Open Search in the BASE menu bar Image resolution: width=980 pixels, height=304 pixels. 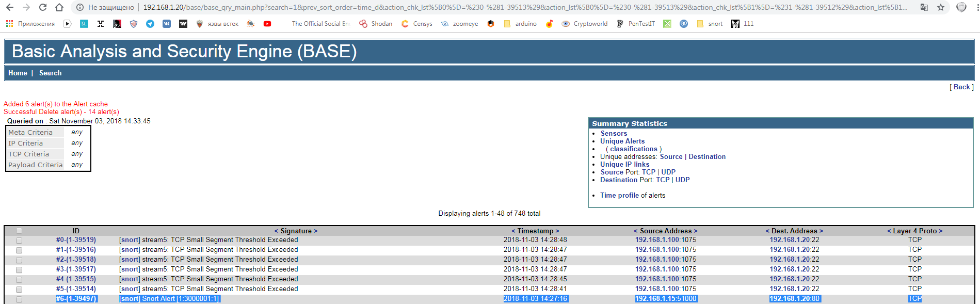coord(50,73)
